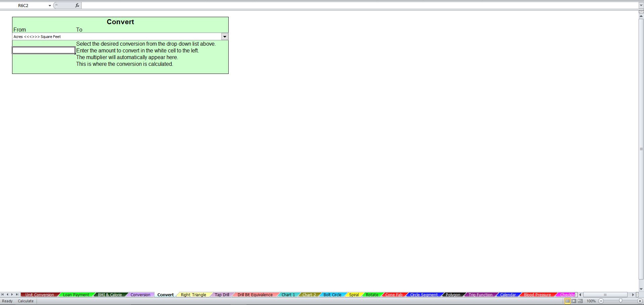This screenshot has height=305, width=644.
Task: Adjust the zoom slider handle
Action: point(620,301)
